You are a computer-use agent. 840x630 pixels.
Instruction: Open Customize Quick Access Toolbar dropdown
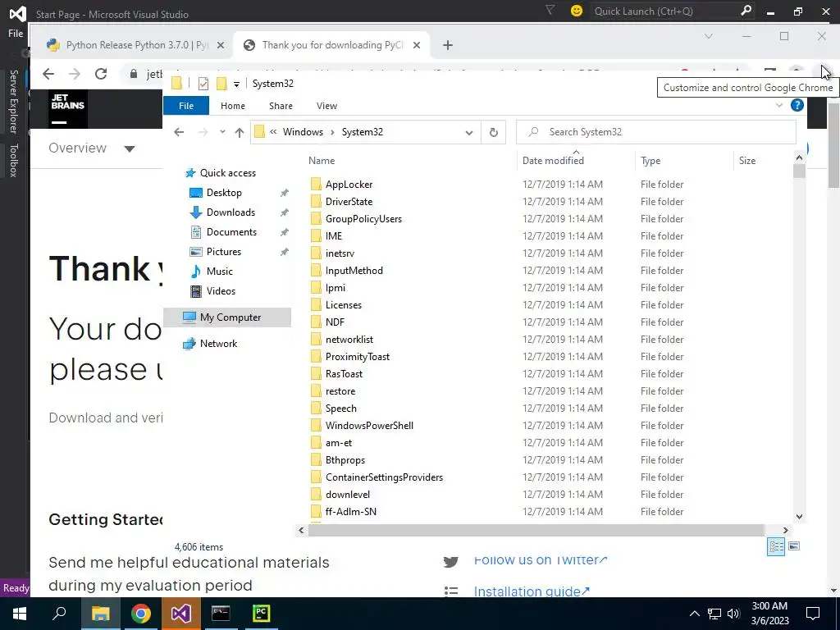pyautogui.click(x=236, y=84)
